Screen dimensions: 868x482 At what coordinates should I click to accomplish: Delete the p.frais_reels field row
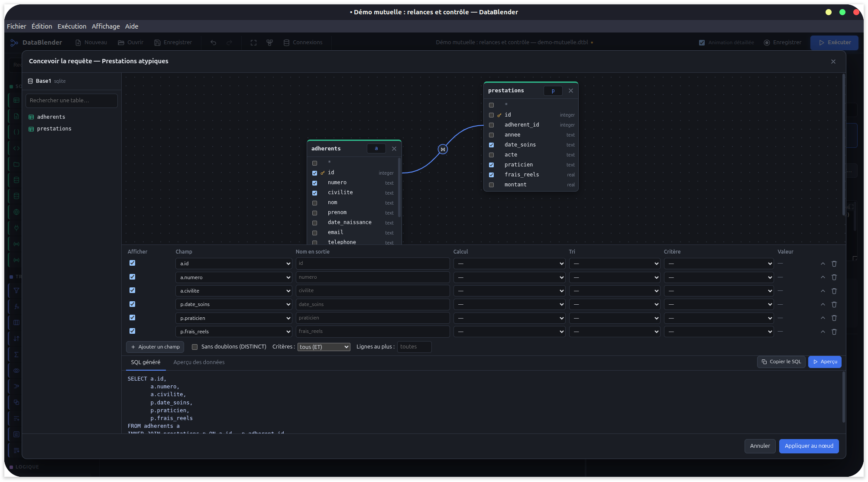pyautogui.click(x=834, y=332)
